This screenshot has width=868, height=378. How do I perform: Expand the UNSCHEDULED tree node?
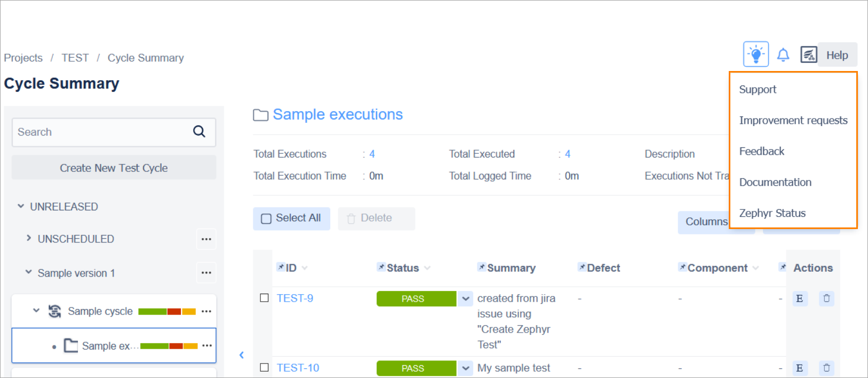[x=29, y=238]
